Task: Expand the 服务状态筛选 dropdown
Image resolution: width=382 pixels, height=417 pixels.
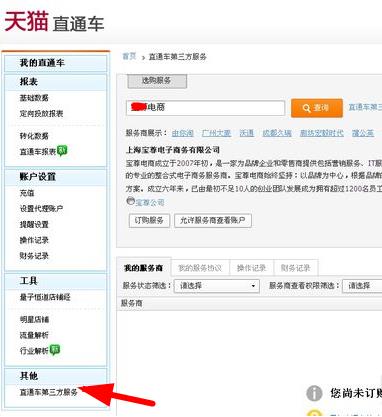Action: (217, 286)
